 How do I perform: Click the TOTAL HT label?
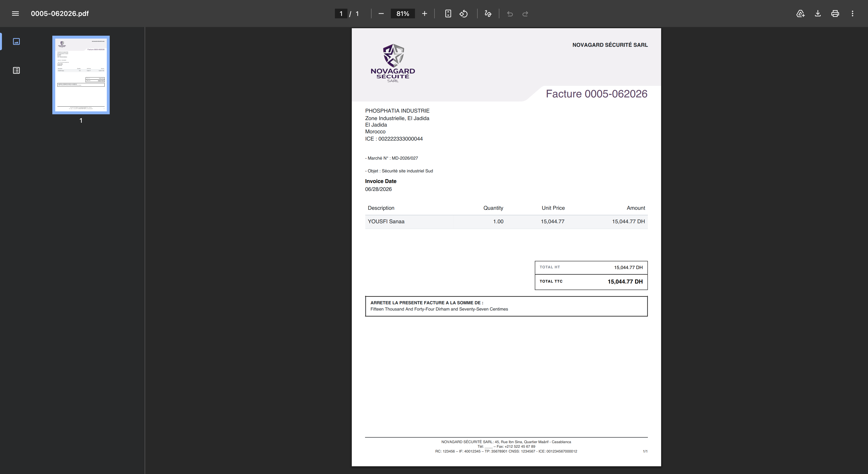point(550,267)
